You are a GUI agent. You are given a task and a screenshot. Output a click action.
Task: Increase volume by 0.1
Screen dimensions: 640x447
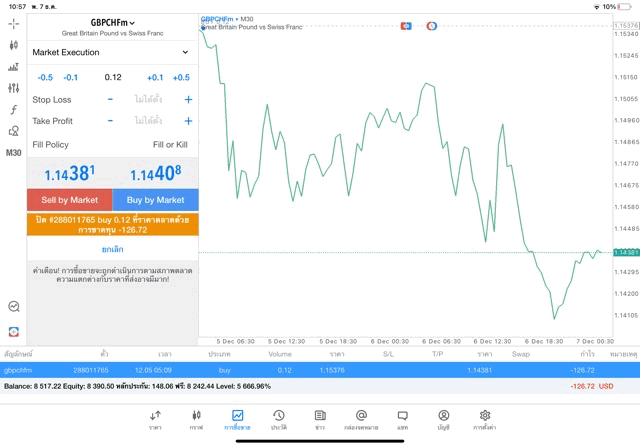click(155, 78)
